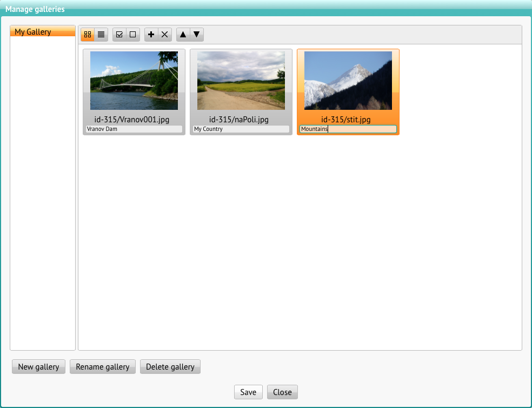Screen dimensions: 532x408
Task: Deselect all images with uncheck icon
Action: (x=132, y=34)
